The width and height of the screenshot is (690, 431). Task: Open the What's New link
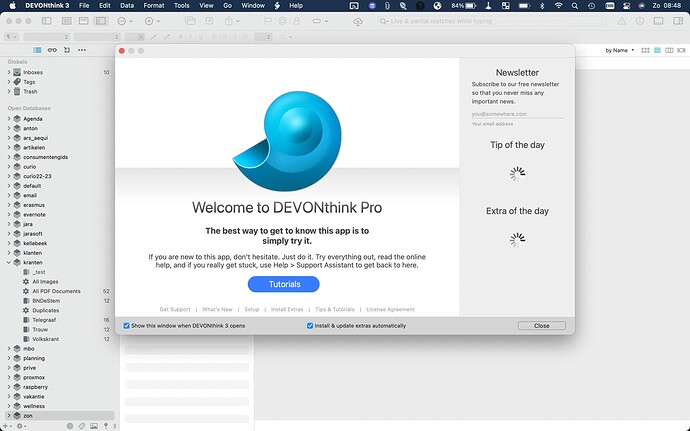coord(217,309)
